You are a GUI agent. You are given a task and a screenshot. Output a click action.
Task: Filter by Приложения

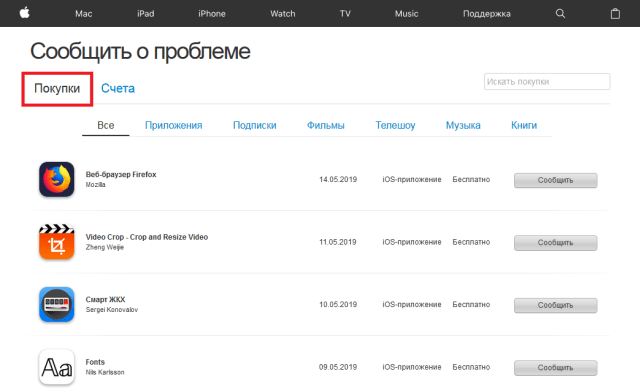tap(173, 125)
